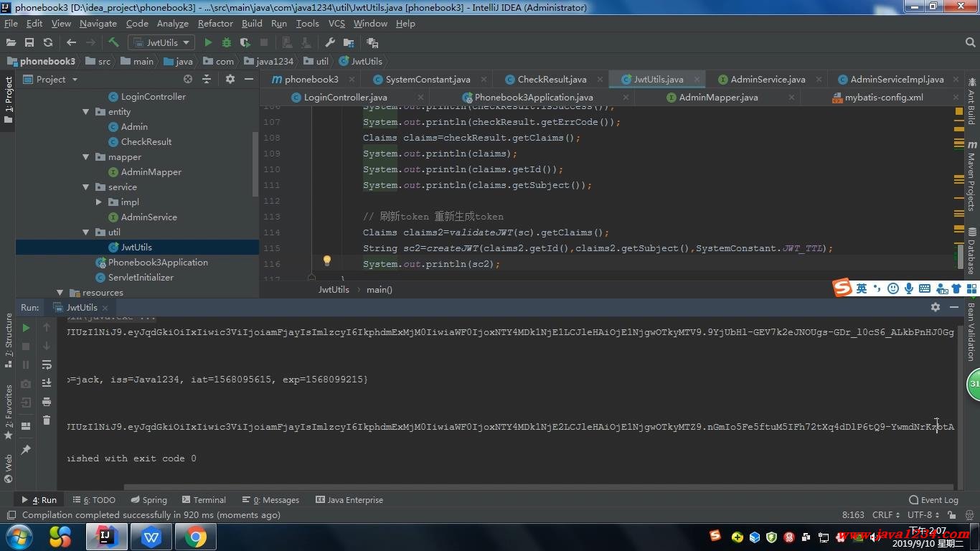Image resolution: width=980 pixels, height=551 pixels.
Task: Collapse the entity package folder
Action: 86,112
